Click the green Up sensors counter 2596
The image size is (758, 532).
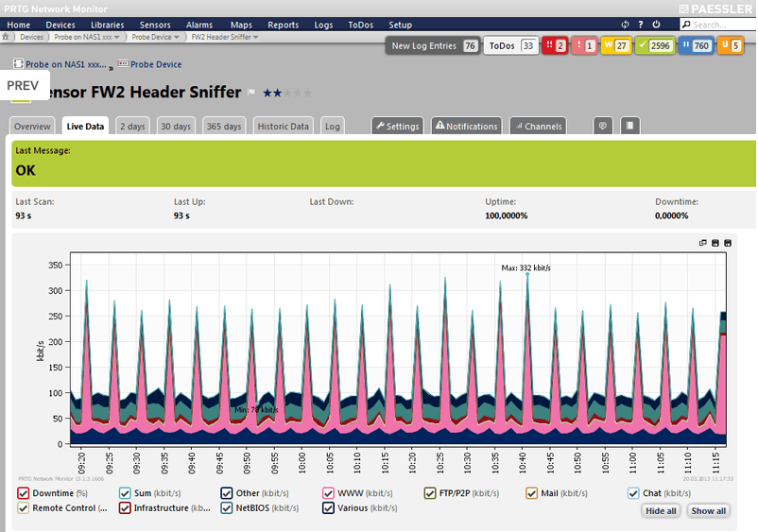655,45
